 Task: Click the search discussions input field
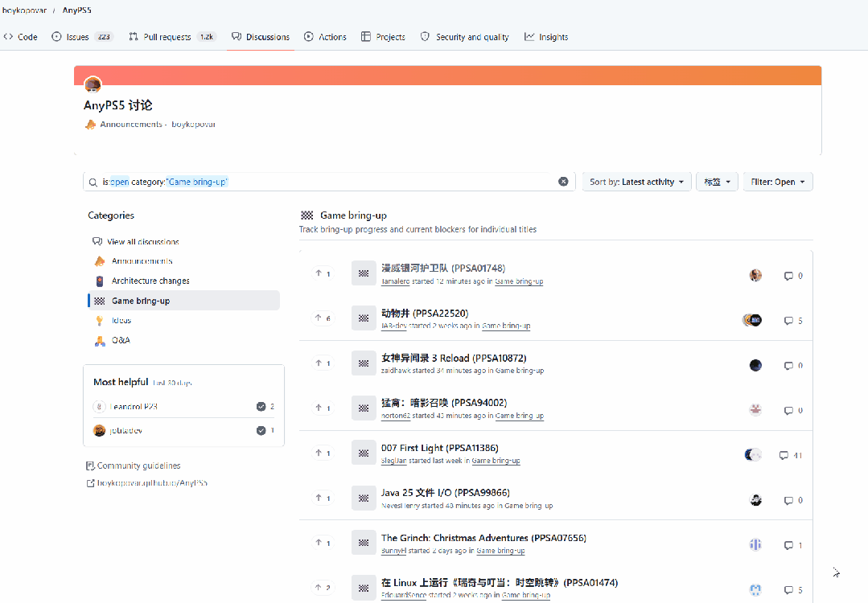(x=329, y=182)
